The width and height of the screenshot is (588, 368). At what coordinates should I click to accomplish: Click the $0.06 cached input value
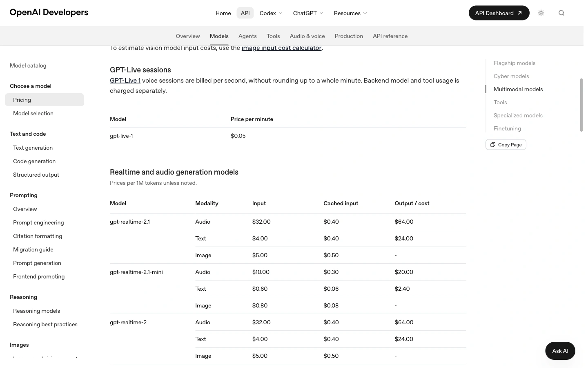pos(331,289)
